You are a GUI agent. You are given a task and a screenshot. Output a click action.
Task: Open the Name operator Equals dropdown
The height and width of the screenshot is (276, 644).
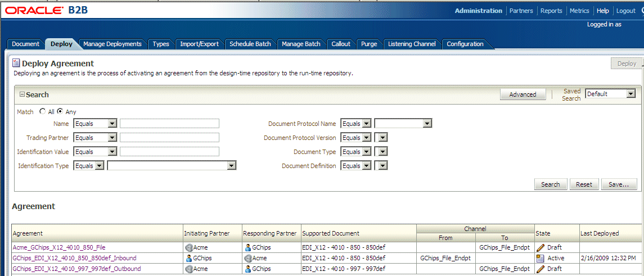pyautogui.click(x=95, y=124)
